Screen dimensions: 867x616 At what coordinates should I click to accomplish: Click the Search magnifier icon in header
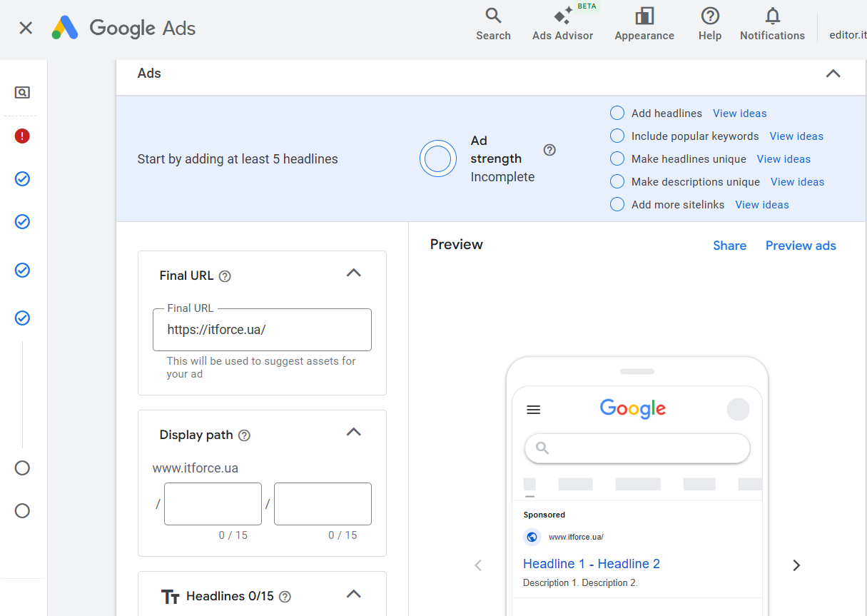click(493, 16)
